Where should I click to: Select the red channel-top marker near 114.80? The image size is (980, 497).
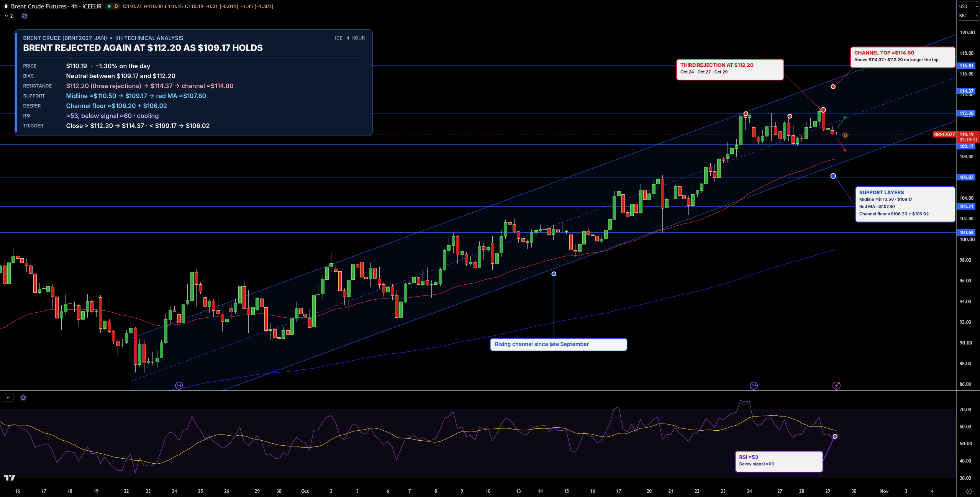coord(833,87)
